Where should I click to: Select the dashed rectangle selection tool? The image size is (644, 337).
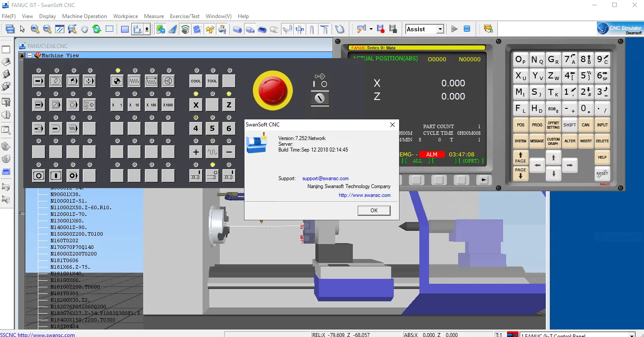coord(110,29)
